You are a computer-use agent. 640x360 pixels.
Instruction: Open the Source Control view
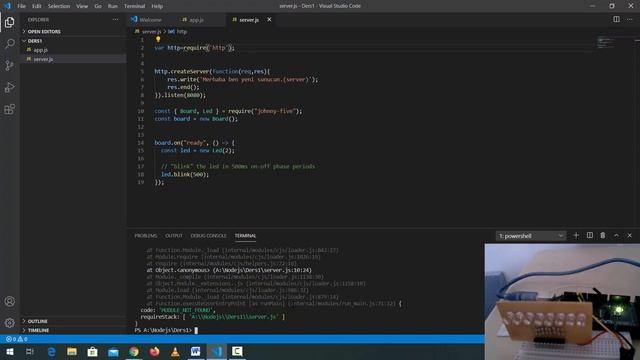(9, 65)
